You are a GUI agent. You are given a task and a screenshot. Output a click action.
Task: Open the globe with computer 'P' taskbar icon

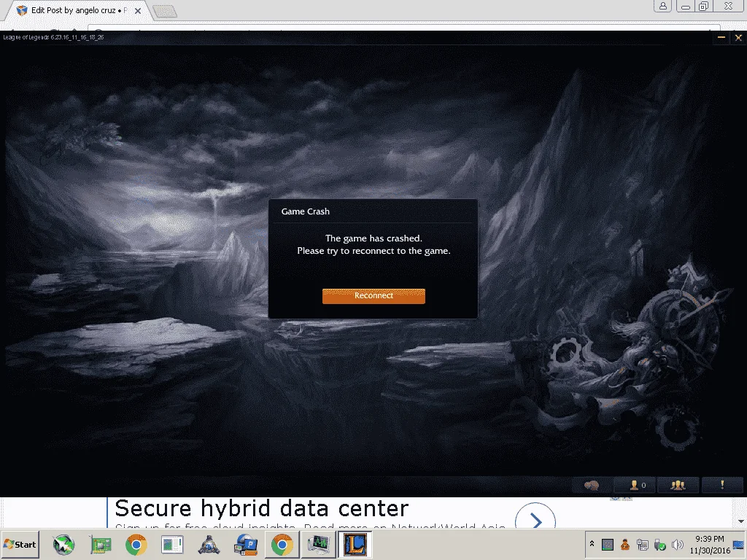[x=246, y=545]
